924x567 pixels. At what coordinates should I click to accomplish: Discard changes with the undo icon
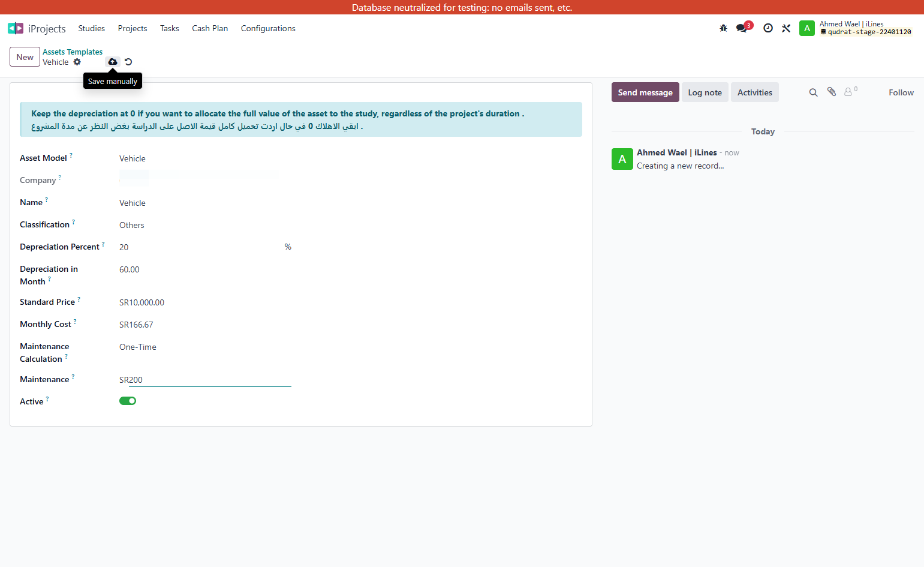pyautogui.click(x=128, y=62)
